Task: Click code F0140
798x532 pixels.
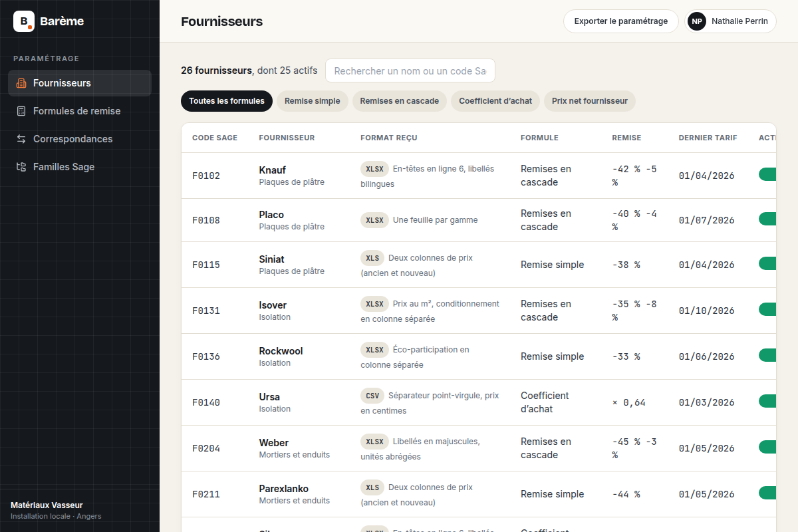Action: [x=206, y=402]
